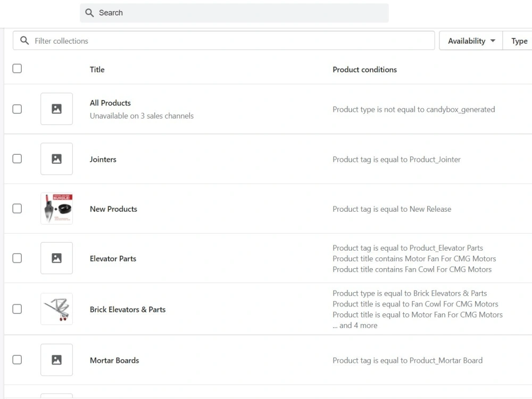This screenshot has height=399, width=532.
Task: Click the Jointers placeholder image icon
Action: (57, 159)
